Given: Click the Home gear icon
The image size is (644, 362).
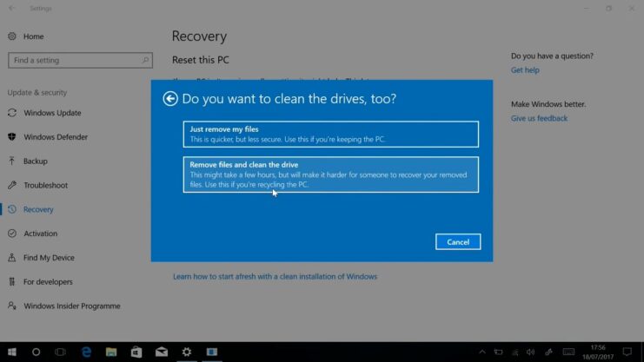Looking at the screenshot, I should pyautogui.click(x=12, y=36).
